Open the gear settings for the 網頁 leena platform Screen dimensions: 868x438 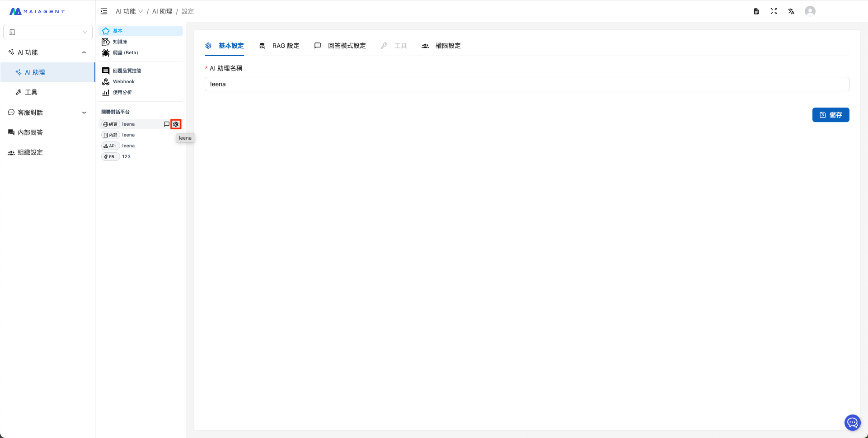pos(176,124)
